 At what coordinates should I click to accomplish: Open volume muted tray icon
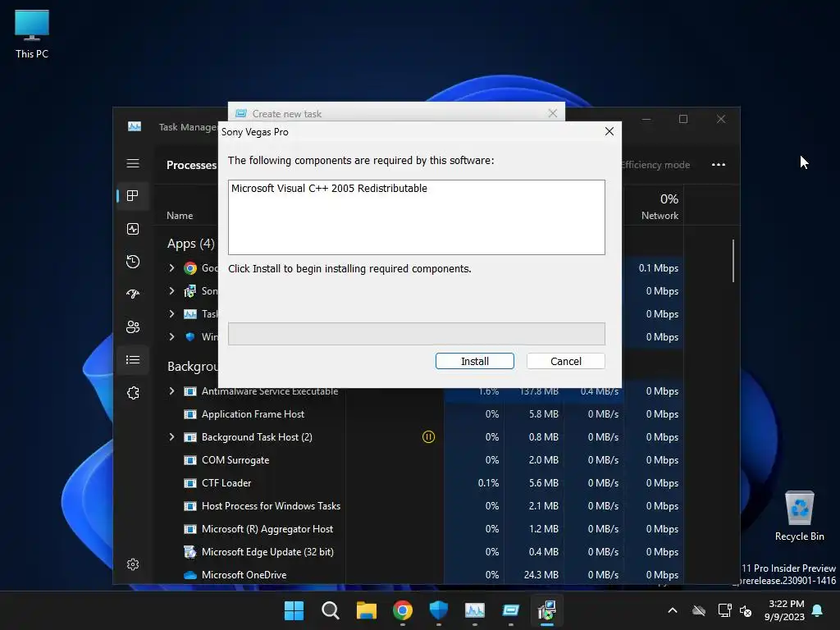pyautogui.click(x=745, y=610)
